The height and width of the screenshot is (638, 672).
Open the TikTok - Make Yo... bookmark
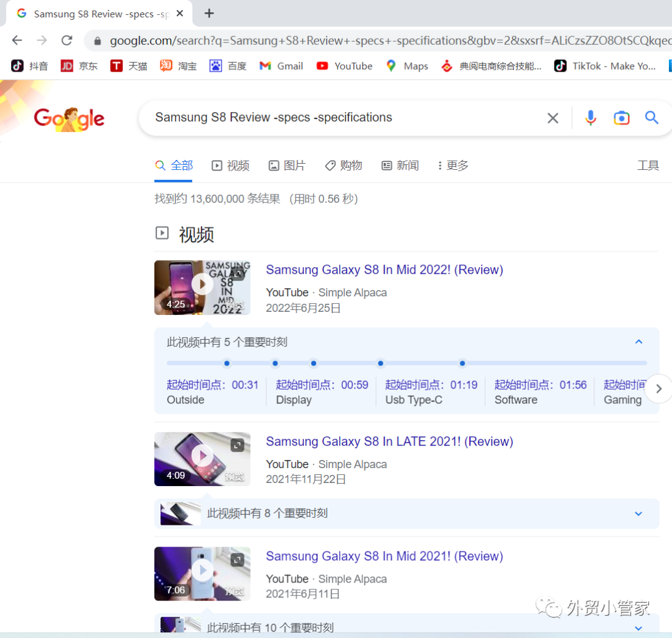(x=605, y=66)
